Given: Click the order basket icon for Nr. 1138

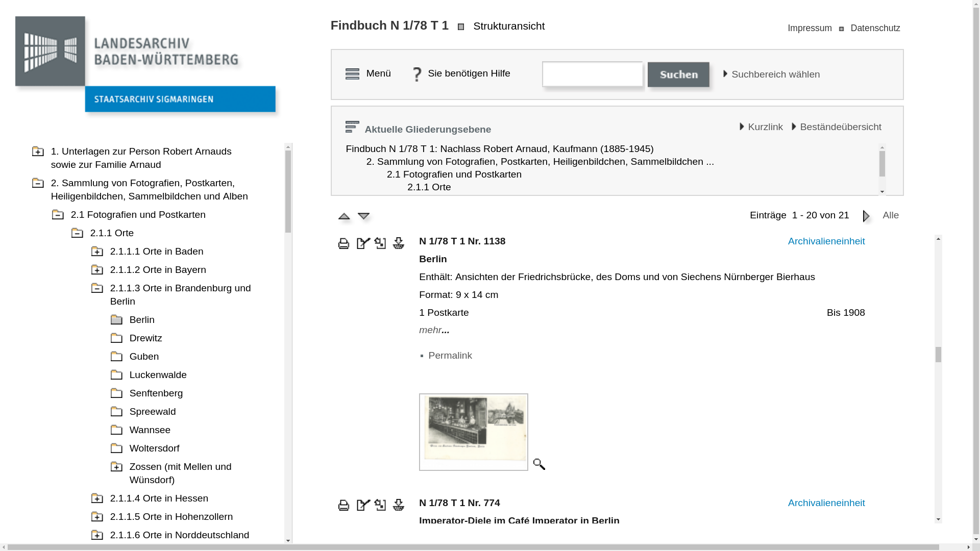Looking at the screenshot, I should [x=399, y=243].
